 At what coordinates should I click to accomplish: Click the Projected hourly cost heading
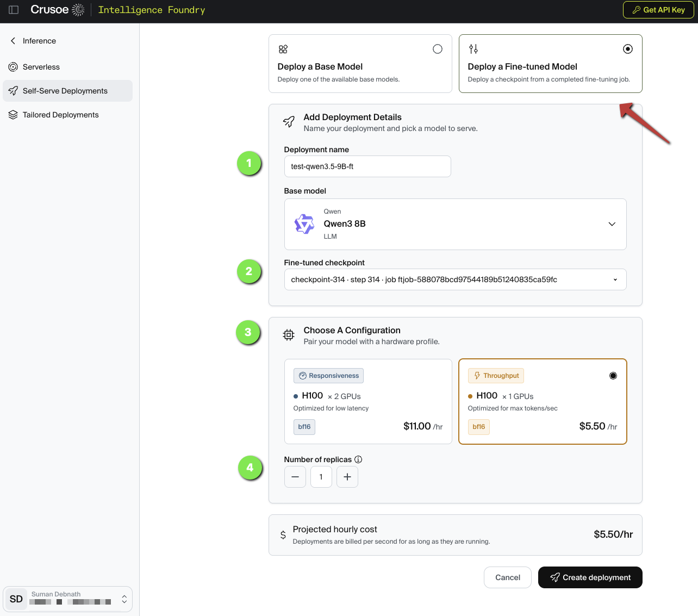(335, 529)
